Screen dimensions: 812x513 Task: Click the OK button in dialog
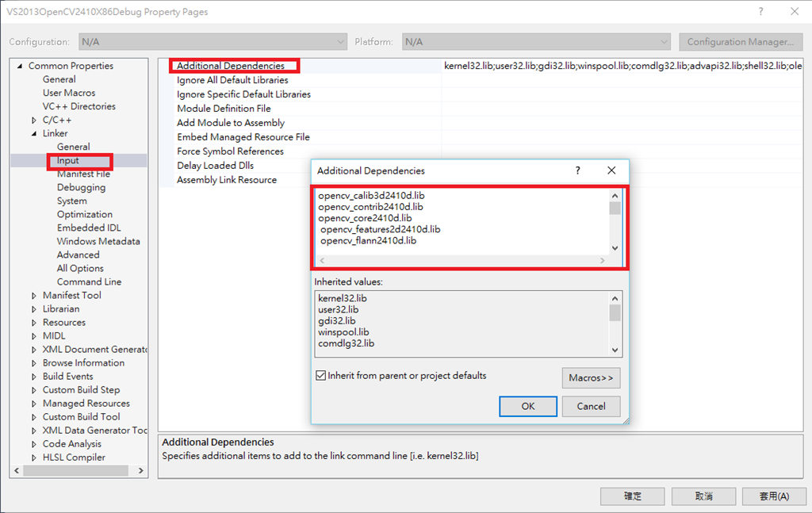pos(527,407)
